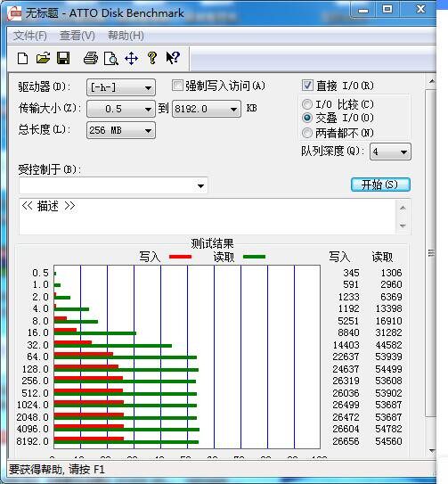Click the ATTO application icon in title bar
448x484 pixels.
tap(14, 13)
